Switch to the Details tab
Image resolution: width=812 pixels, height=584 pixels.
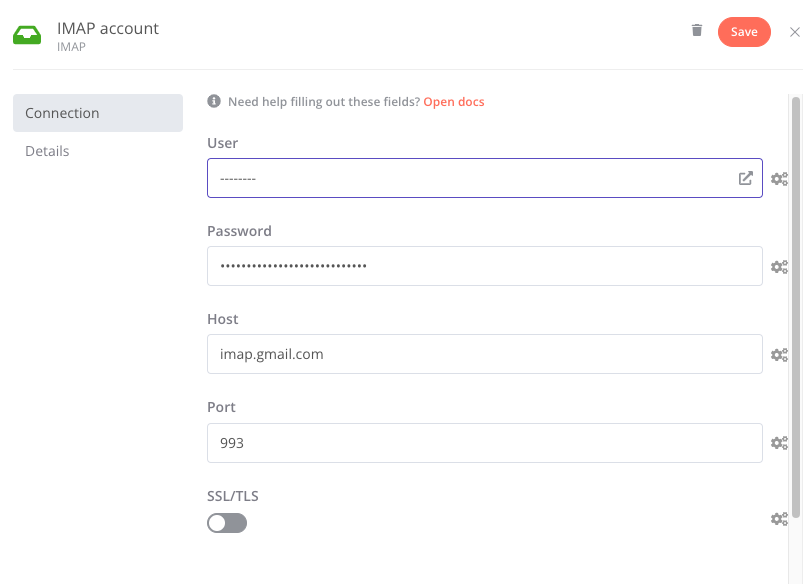tap(47, 151)
